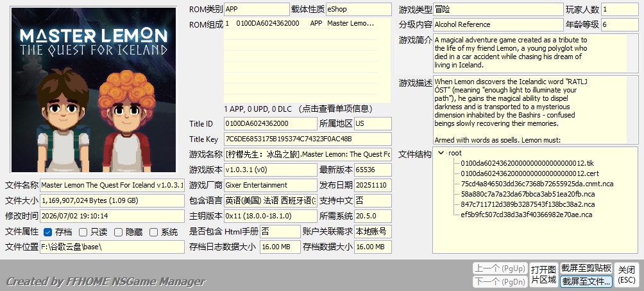
Task: Toggle the 存档 archive checkbox
Action: click(47, 232)
